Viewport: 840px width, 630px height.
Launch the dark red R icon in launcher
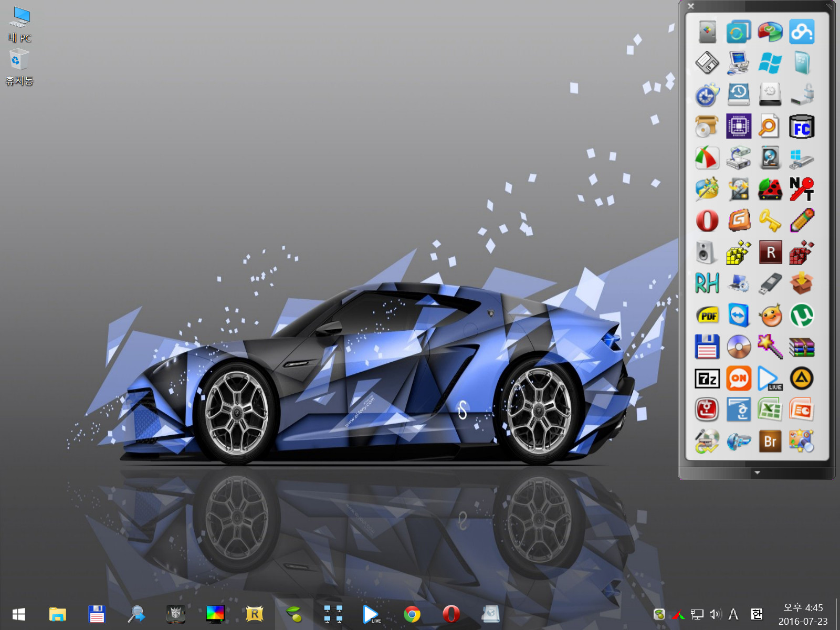(x=770, y=253)
